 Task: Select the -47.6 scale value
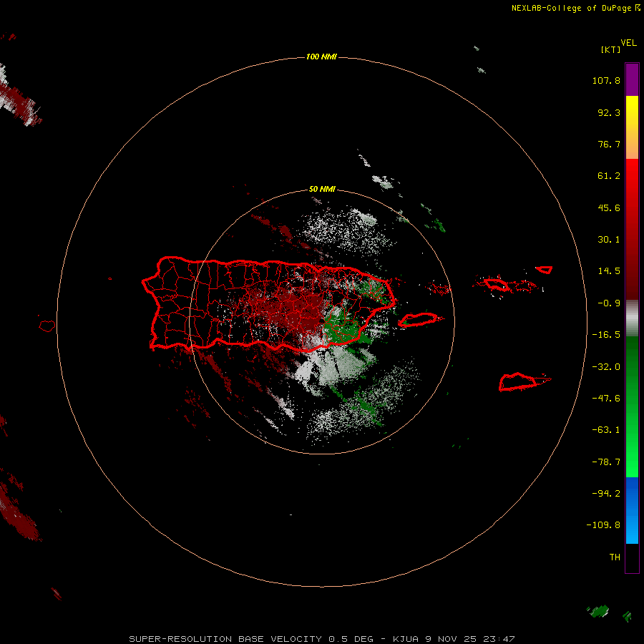[x=606, y=399]
